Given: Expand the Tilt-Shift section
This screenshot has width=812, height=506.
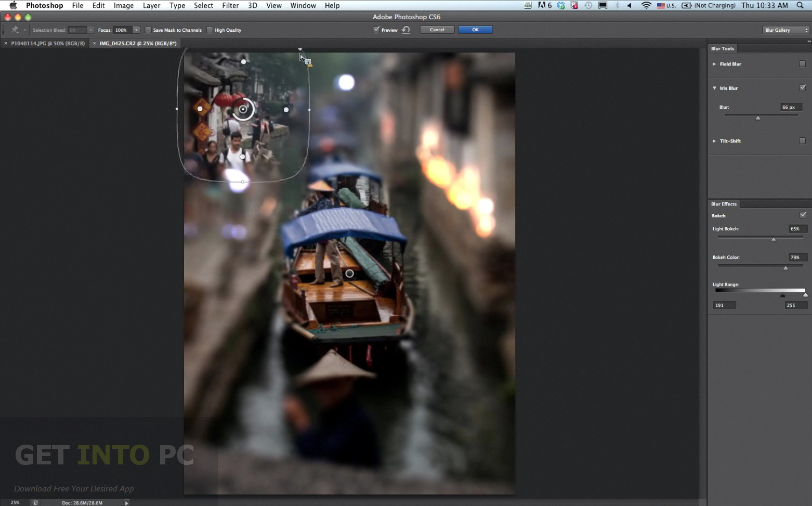Looking at the screenshot, I should [x=714, y=141].
